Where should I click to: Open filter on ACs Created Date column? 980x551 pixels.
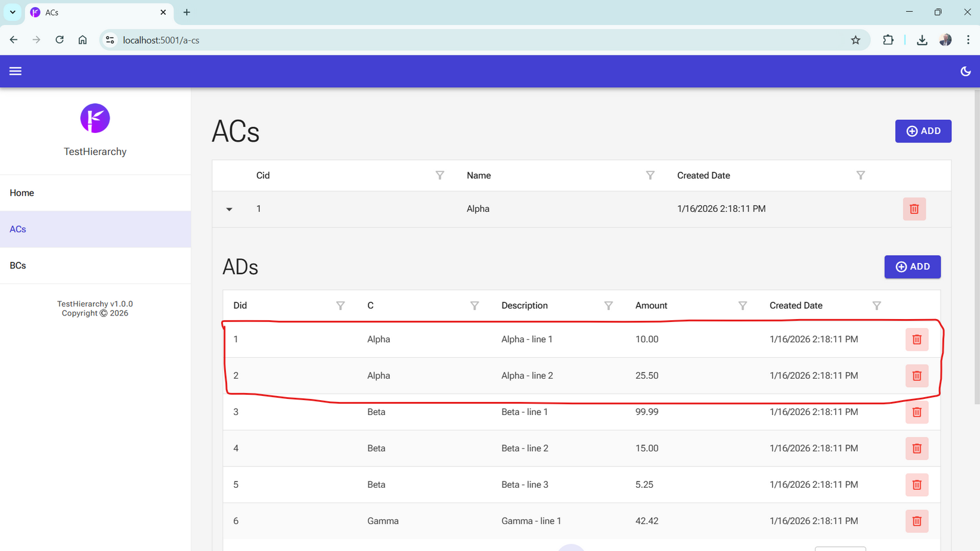click(860, 175)
